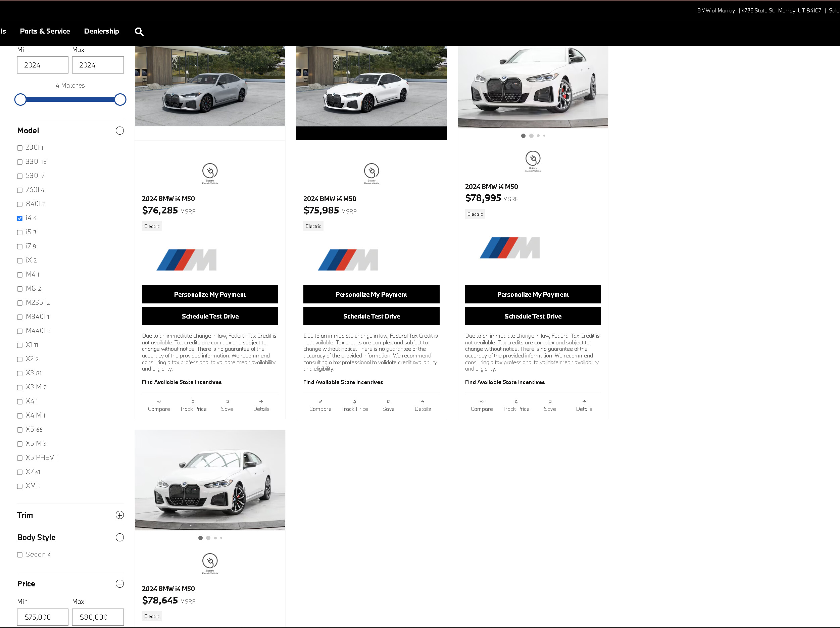Screen dimensions: 840x628
Task: Open the Dealership menu
Action: point(101,31)
